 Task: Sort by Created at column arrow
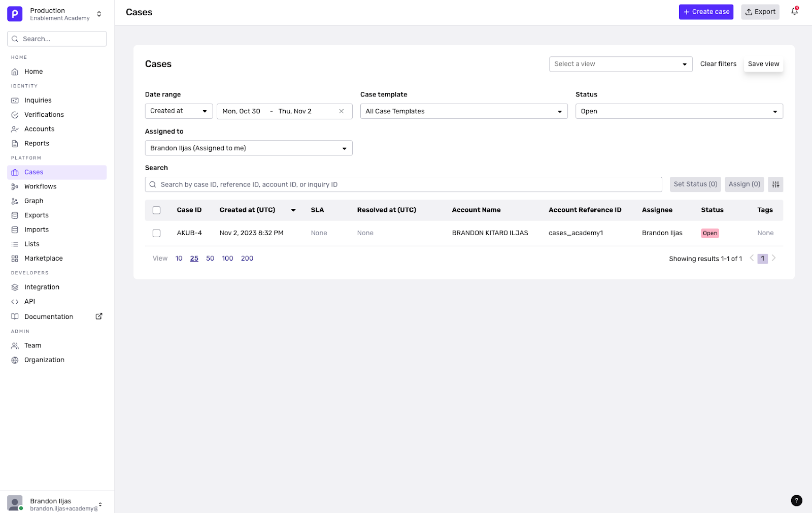[293, 210]
